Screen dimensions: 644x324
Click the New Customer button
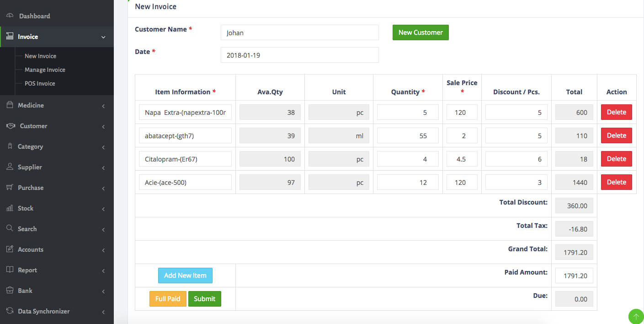click(x=420, y=32)
